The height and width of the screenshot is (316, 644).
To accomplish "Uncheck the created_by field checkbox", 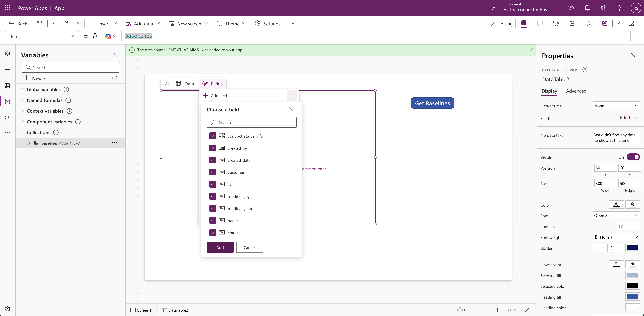I will click(x=213, y=148).
